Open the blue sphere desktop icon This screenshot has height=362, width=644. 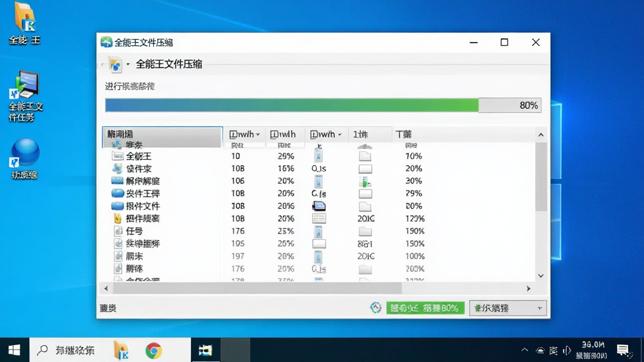click(25, 159)
